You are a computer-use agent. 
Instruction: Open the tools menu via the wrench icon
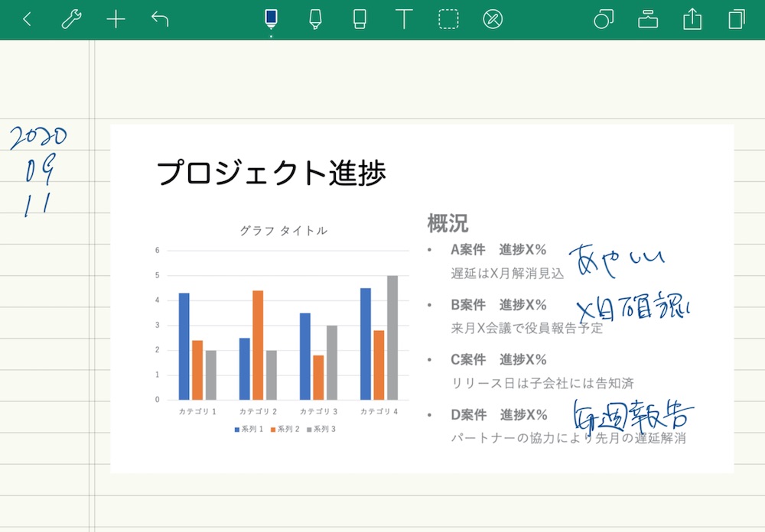point(70,18)
